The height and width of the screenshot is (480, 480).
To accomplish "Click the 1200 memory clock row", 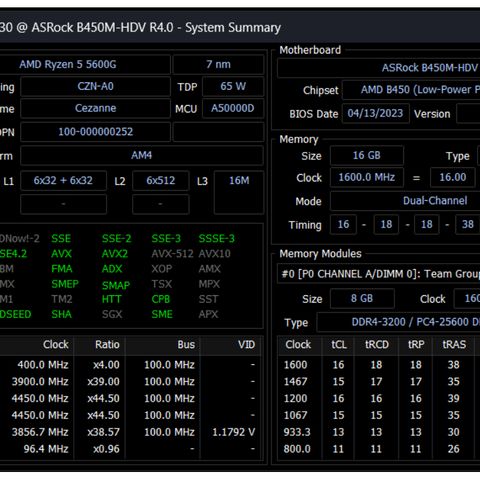I will (x=379, y=399).
